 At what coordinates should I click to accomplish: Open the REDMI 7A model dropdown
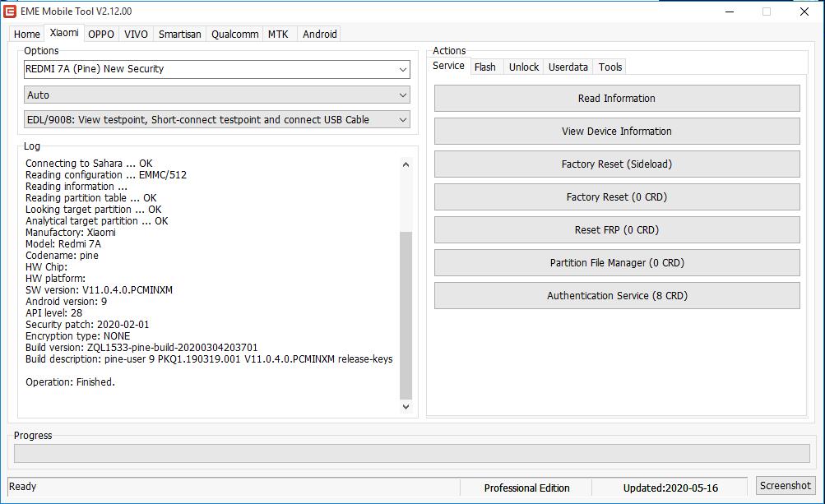(217, 69)
